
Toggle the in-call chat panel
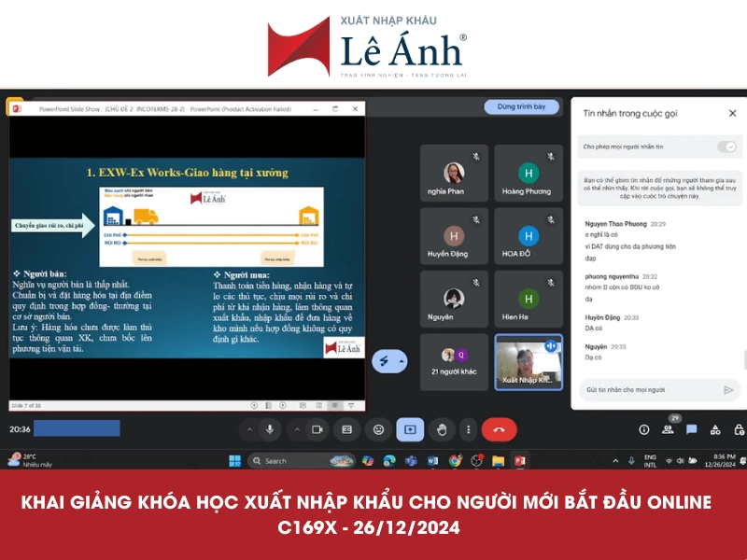692,429
